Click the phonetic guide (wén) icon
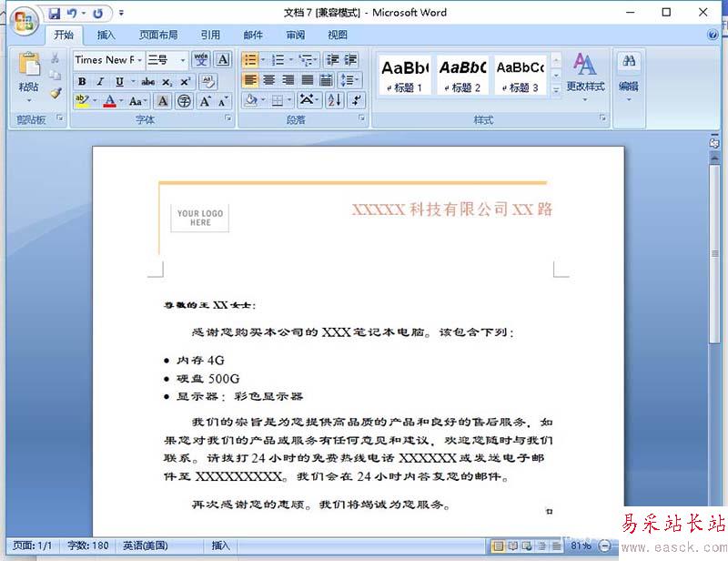Screen dimensions: 728x561 coord(201,60)
